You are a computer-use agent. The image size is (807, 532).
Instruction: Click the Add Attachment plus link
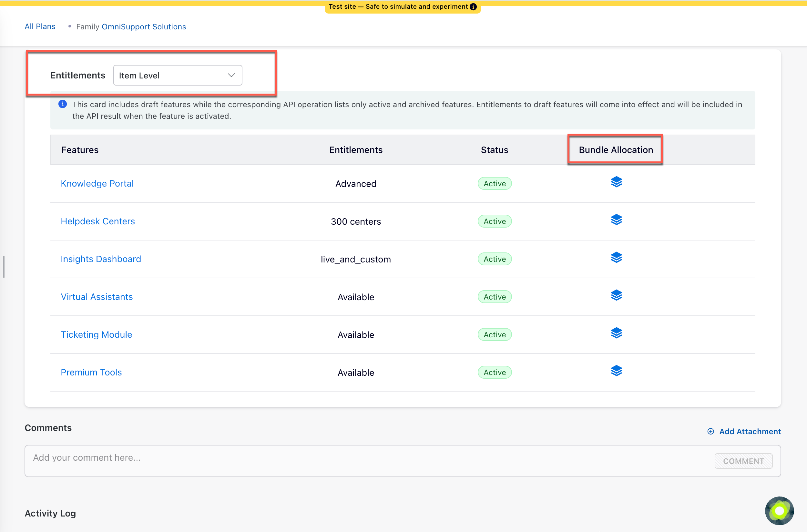744,431
